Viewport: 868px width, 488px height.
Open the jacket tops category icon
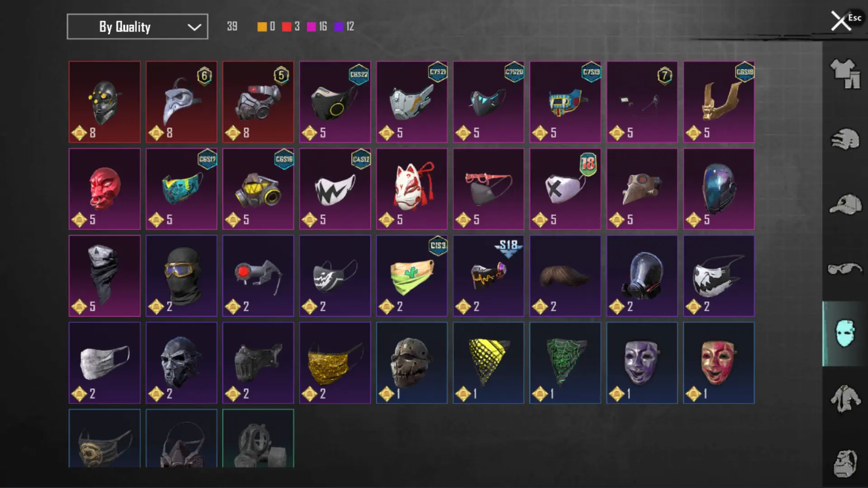845,399
